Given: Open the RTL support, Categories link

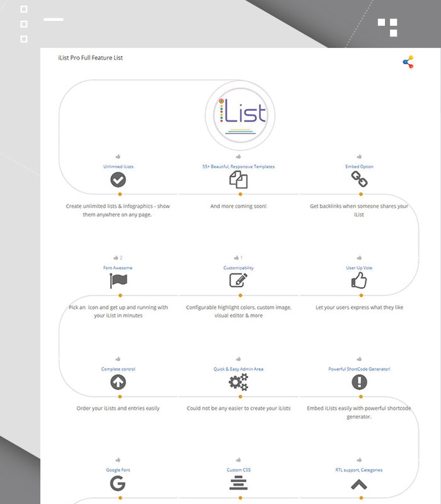Looking at the screenshot, I should point(359,470).
